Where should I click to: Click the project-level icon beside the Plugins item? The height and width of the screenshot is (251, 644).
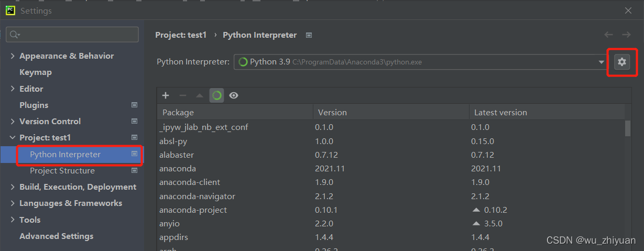coord(134,105)
